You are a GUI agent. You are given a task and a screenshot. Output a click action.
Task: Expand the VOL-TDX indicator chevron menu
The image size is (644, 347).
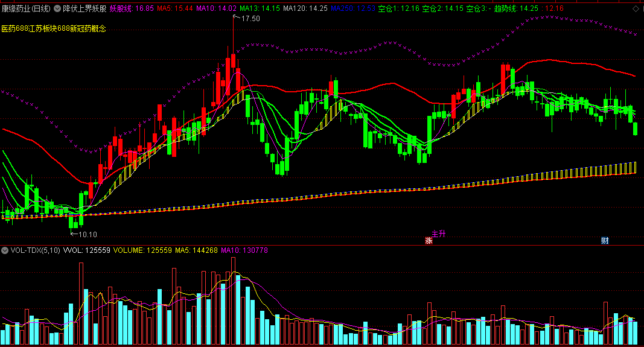[x=5, y=250]
